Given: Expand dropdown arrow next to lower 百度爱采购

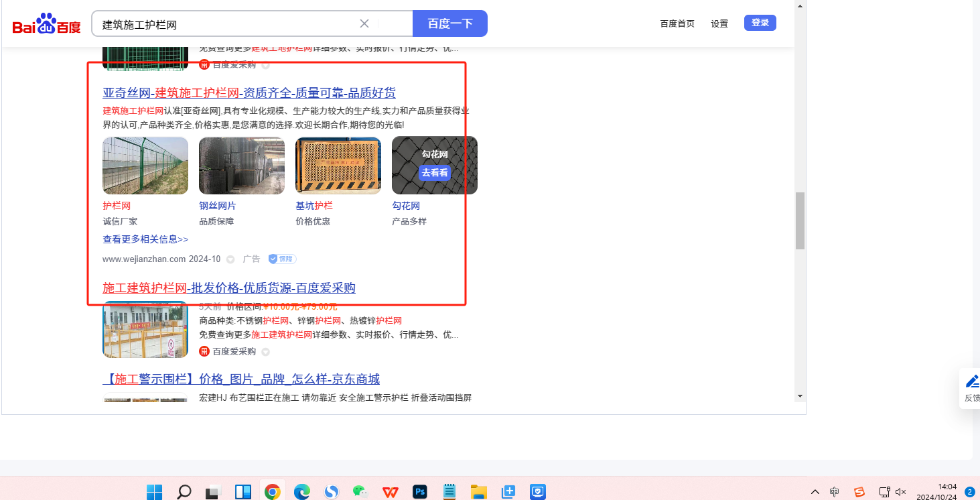Looking at the screenshot, I should (265, 352).
